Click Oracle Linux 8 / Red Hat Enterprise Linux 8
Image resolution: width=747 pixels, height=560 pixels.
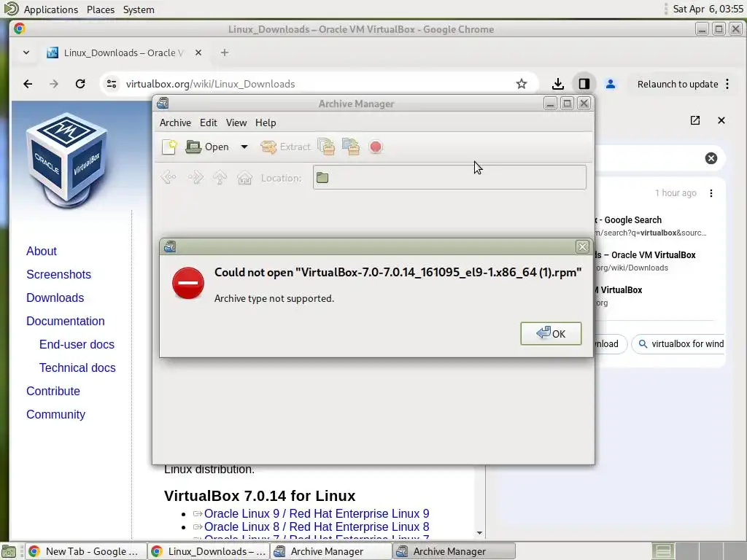(317, 526)
